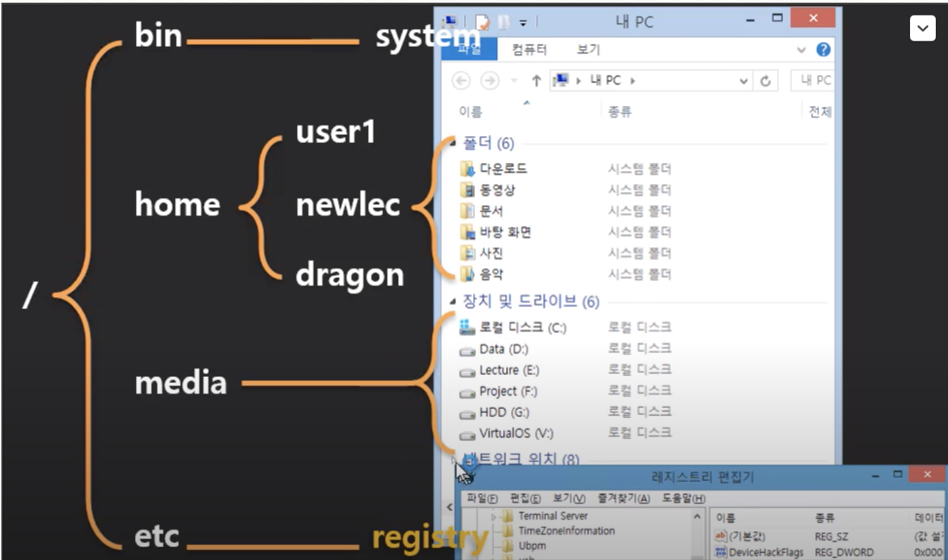Viewport: 948px width, 560px height.
Task: Expand the Terminal Server registry key
Action: (x=494, y=517)
